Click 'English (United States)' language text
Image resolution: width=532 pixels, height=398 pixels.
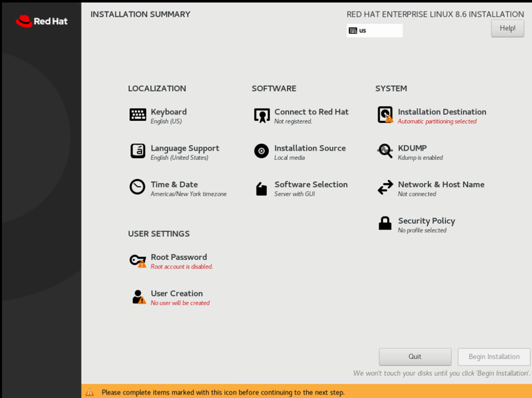(179, 158)
